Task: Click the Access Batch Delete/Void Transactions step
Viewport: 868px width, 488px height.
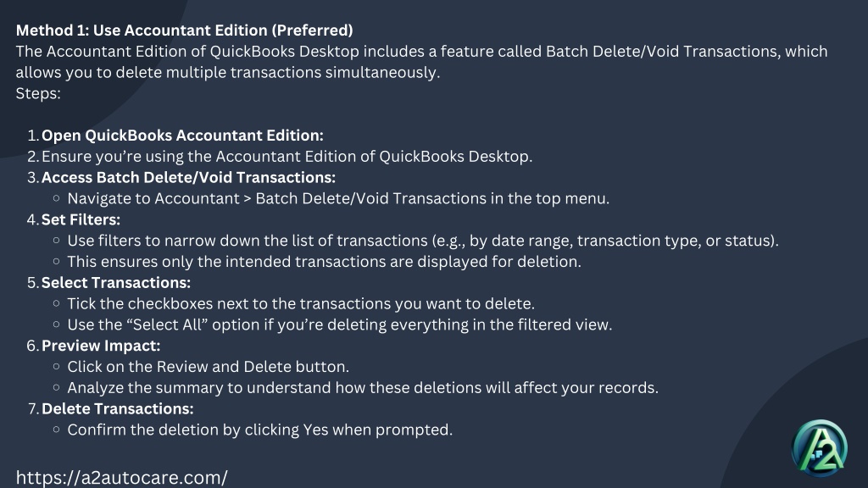Action: (188, 178)
